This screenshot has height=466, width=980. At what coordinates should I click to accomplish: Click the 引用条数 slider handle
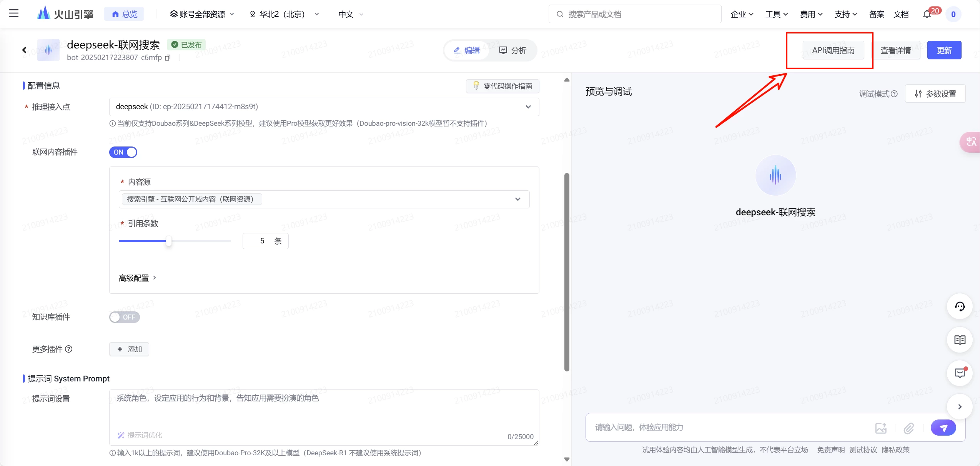pos(168,241)
